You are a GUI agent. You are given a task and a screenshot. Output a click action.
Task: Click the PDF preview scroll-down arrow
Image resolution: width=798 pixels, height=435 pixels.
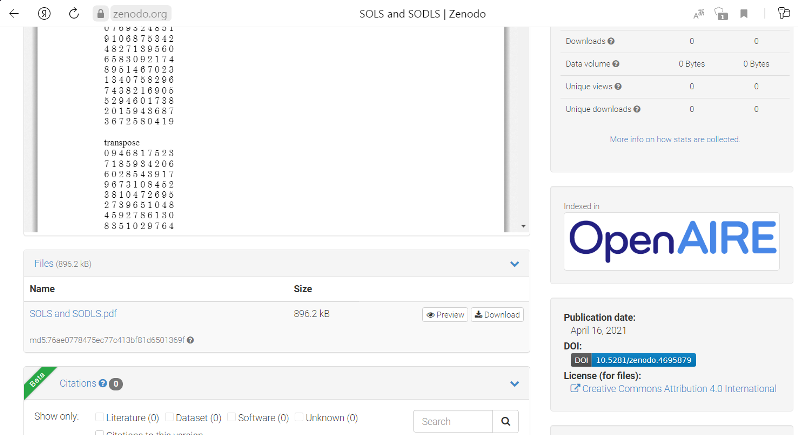pyautogui.click(x=523, y=226)
